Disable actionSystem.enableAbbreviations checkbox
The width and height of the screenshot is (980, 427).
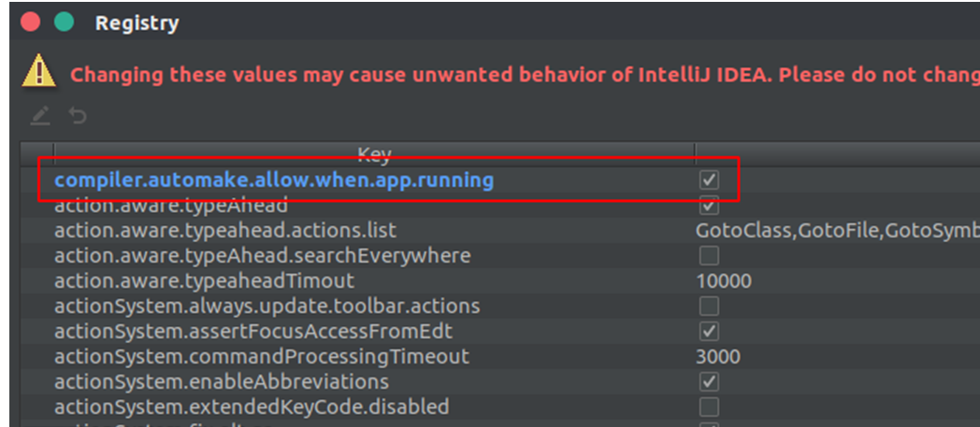(x=710, y=381)
